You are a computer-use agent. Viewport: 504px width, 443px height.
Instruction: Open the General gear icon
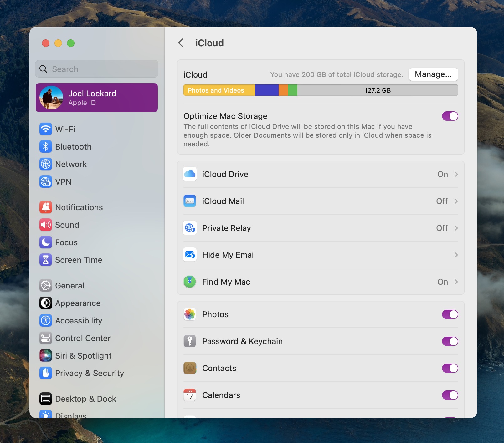click(x=46, y=285)
